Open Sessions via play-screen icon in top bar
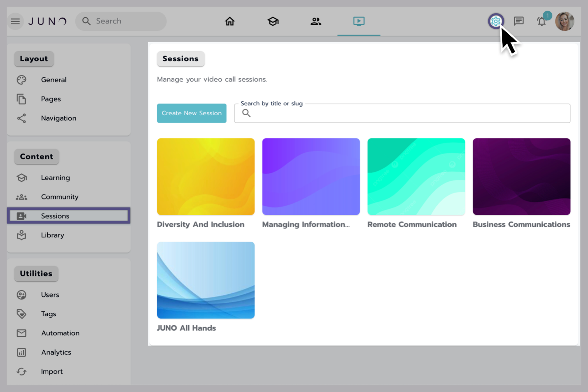 pyautogui.click(x=359, y=21)
